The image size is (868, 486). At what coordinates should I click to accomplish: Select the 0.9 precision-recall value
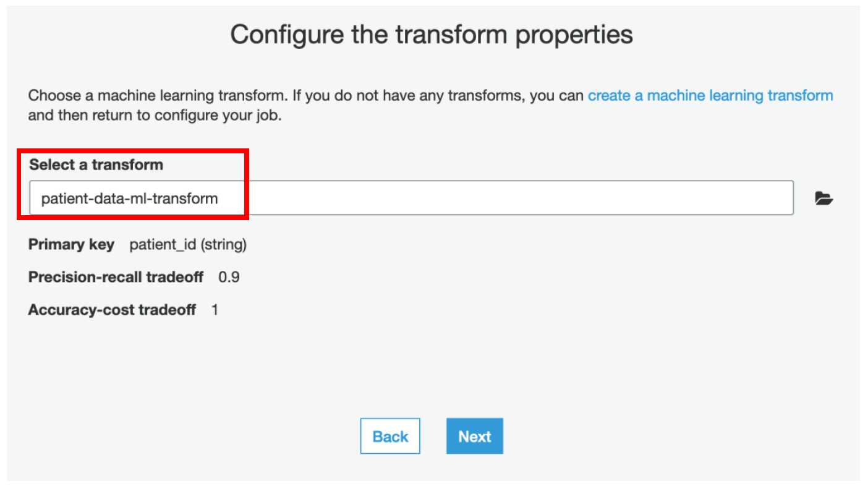tap(229, 277)
